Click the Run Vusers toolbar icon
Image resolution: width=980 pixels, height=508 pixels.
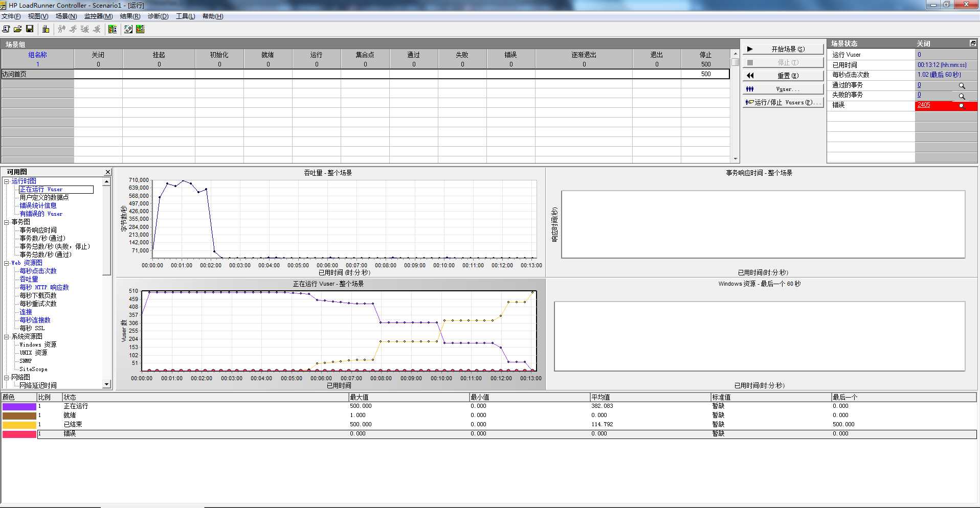click(73, 29)
